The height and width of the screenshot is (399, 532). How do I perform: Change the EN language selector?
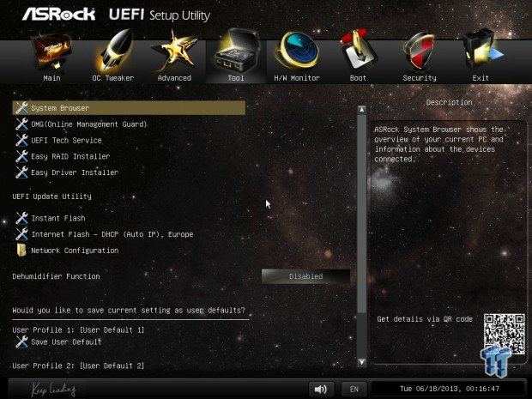point(354,389)
